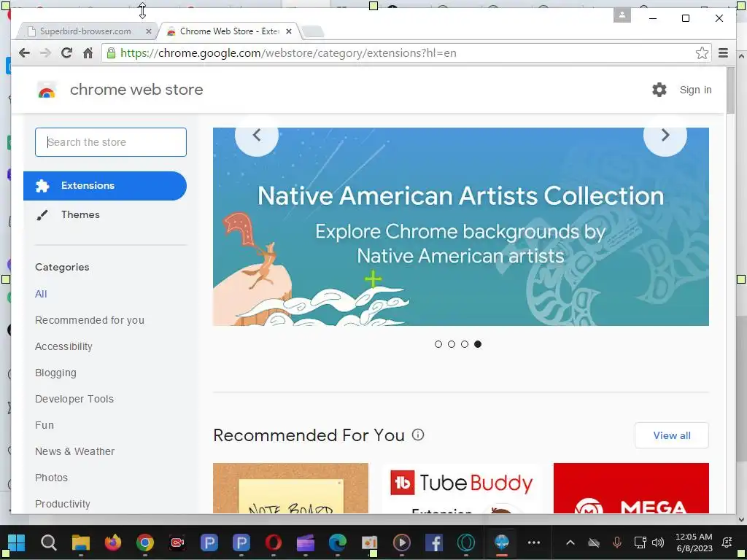This screenshot has width=747, height=560.
Task: Open the browser hamburger menu
Action: coord(723,52)
